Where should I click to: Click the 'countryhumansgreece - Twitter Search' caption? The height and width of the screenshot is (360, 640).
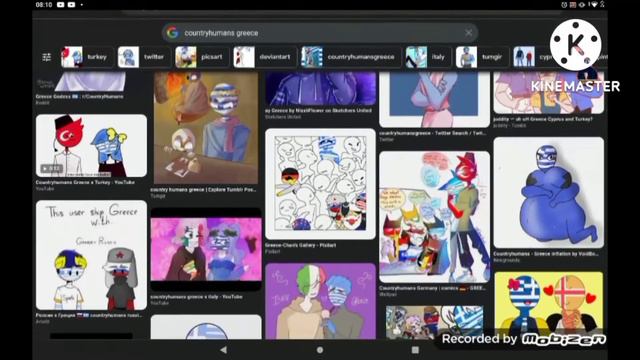[x=432, y=133]
